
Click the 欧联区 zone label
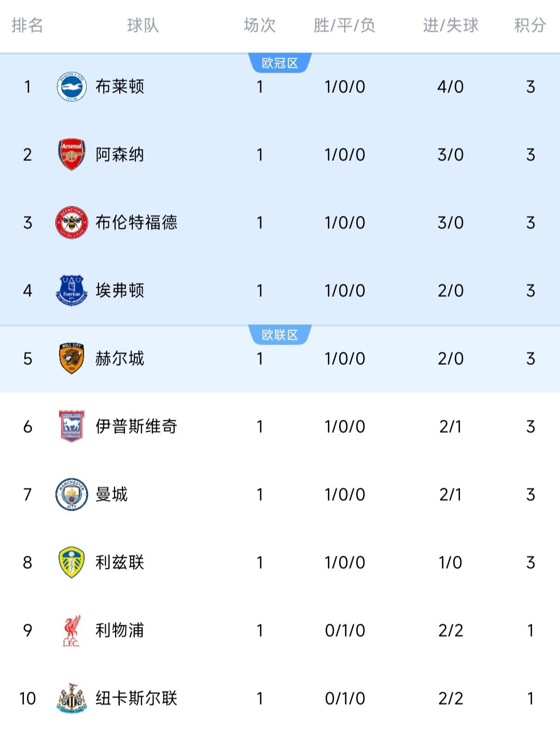[280, 335]
